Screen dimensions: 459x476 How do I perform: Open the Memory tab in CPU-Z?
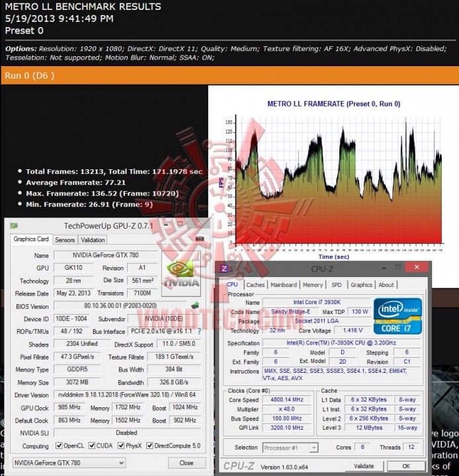click(313, 285)
